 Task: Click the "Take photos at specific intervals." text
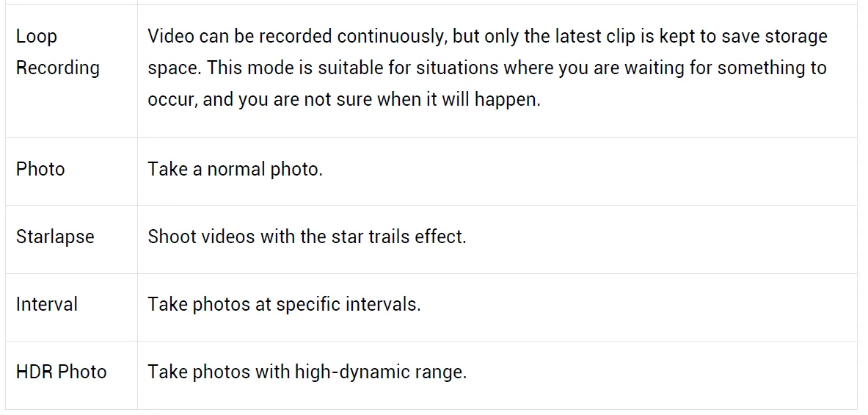tap(284, 304)
